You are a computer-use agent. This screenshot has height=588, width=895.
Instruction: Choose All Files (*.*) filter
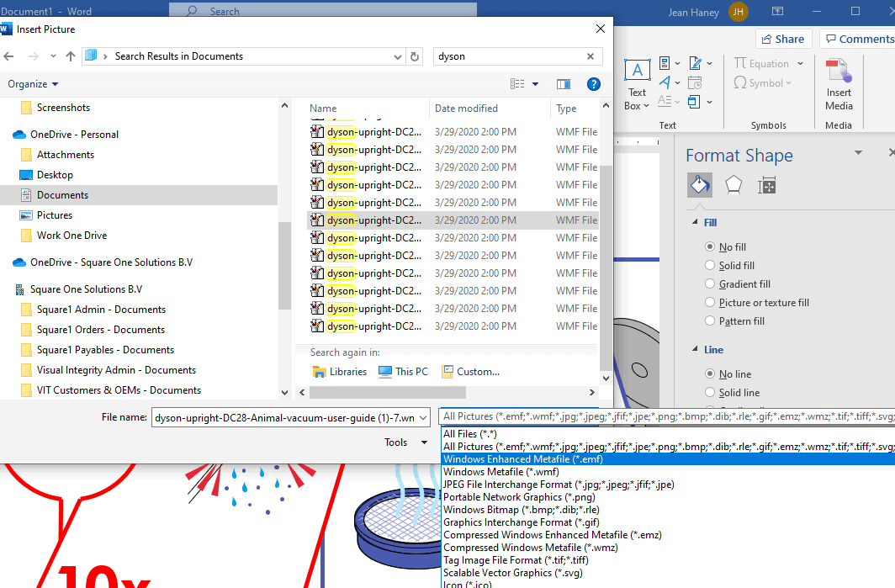(x=469, y=434)
